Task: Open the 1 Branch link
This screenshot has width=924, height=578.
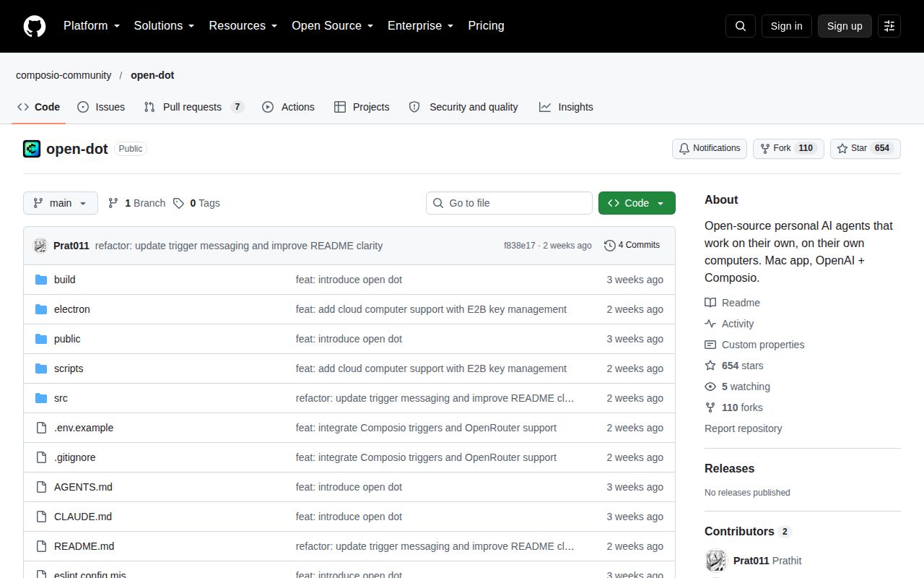Action: click(x=136, y=203)
